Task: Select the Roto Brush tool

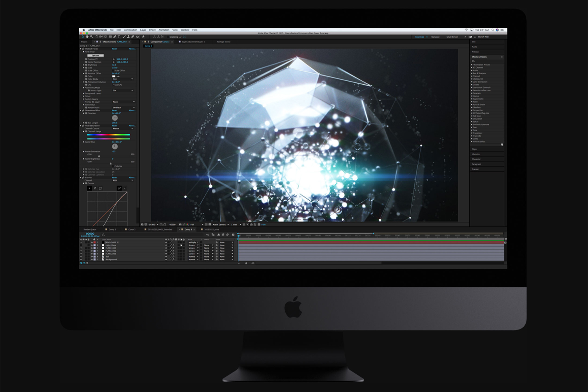Action: tap(138, 37)
